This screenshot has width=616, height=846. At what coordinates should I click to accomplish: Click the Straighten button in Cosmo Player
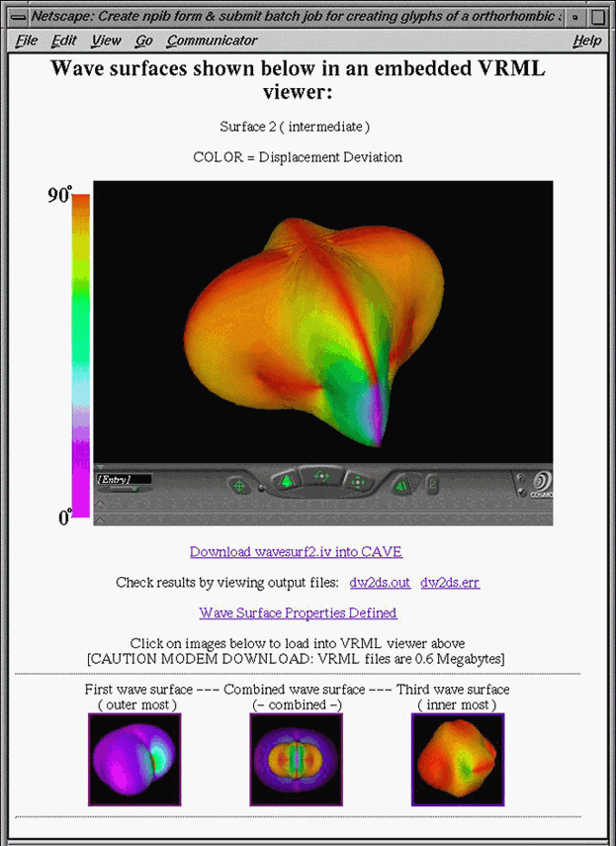coord(432,485)
